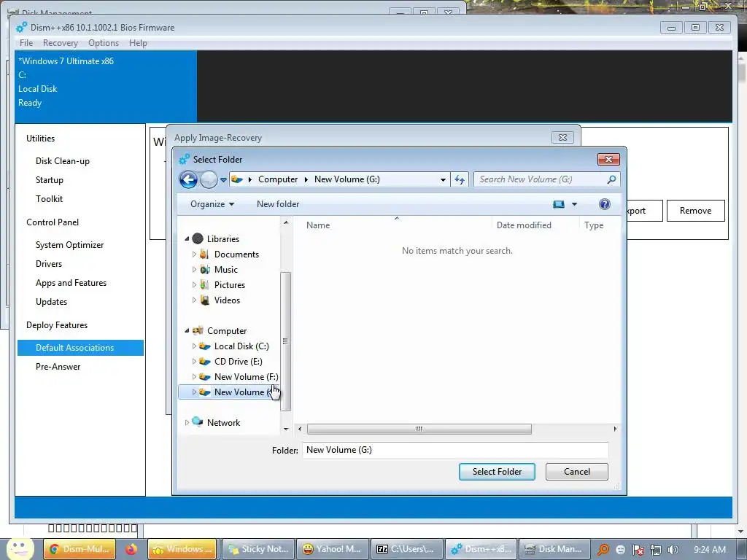Select Music in the navigation tree
747x560 pixels.
tap(226, 270)
